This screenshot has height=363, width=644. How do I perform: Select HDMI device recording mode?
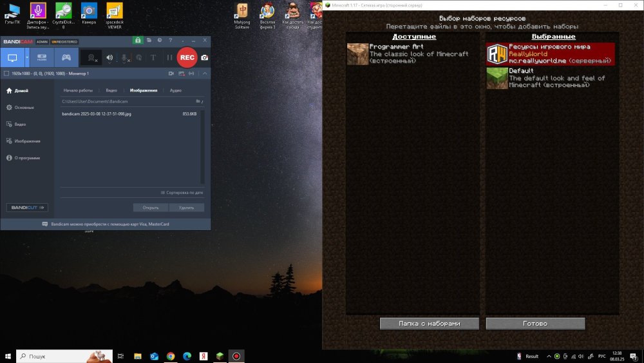coord(42,57)
